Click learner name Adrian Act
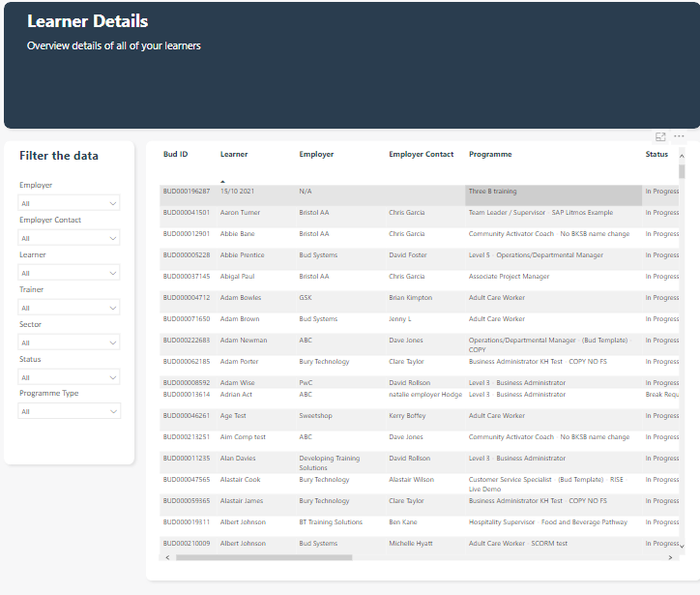This screenshot has height=595, width=700. (x=236, y=395)
